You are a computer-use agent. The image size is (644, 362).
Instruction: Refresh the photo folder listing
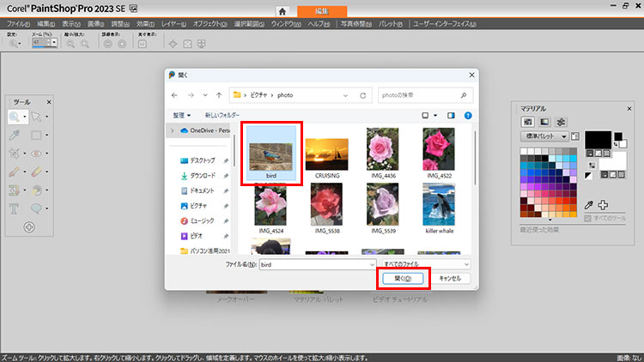[363, 94]
